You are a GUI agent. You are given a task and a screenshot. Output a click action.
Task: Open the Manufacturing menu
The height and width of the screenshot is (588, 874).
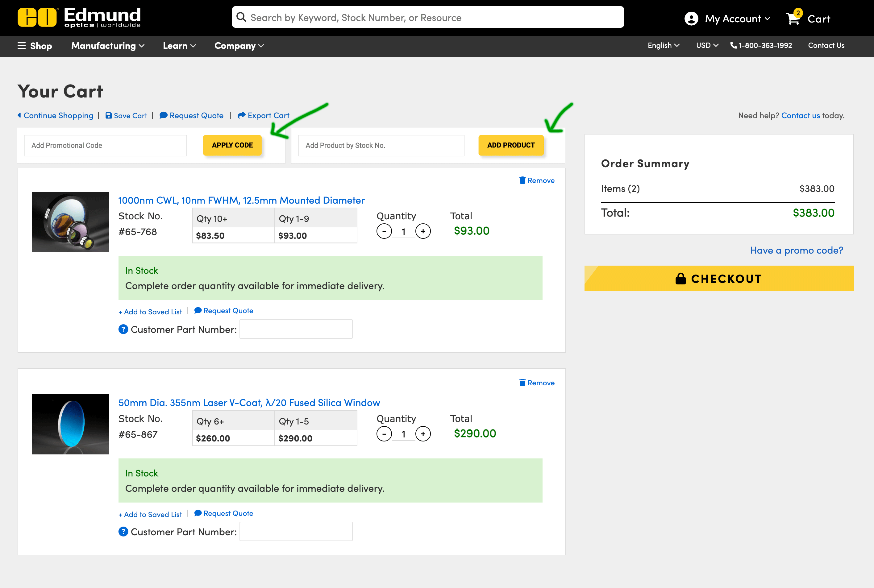[108, 46]
